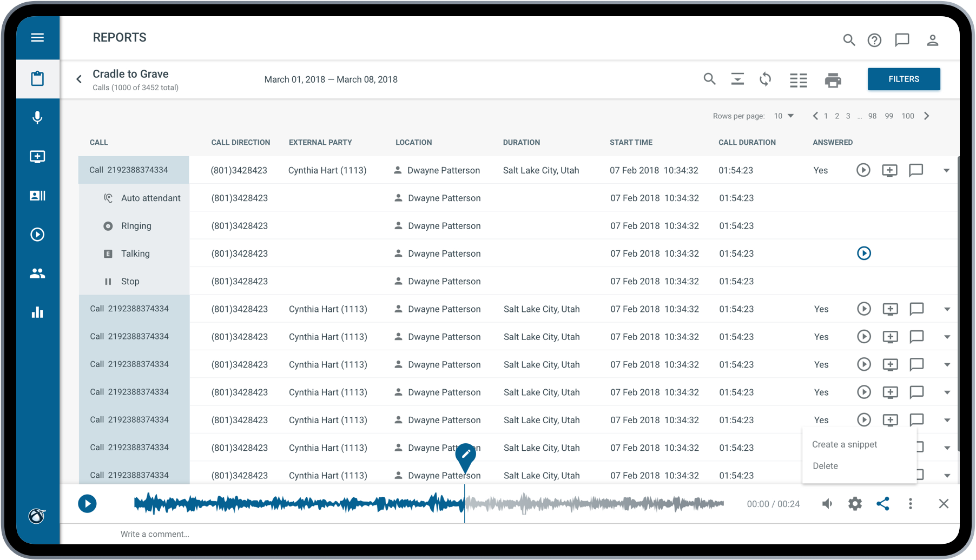Select Delete in the context menu
The height and width of the screenshot is (560, 976).
point(825,466)
